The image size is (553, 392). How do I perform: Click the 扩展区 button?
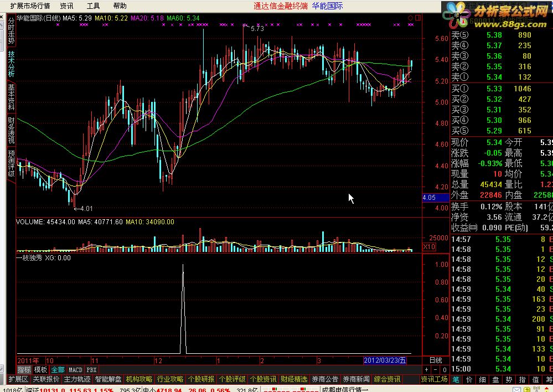[x=18, y=379]
